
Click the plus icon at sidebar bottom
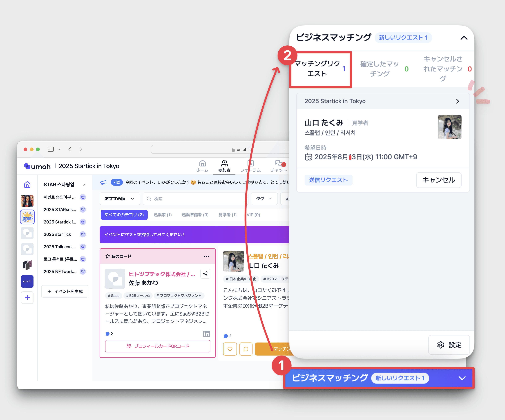click(x=27, y=297)
